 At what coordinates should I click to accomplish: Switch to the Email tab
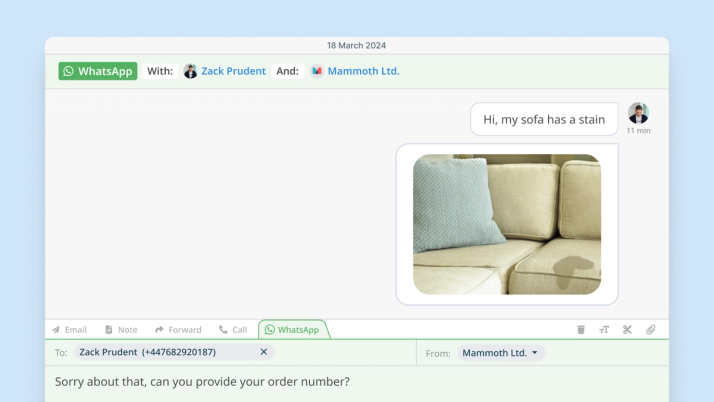pyautogui.click(x=69, y=330)
